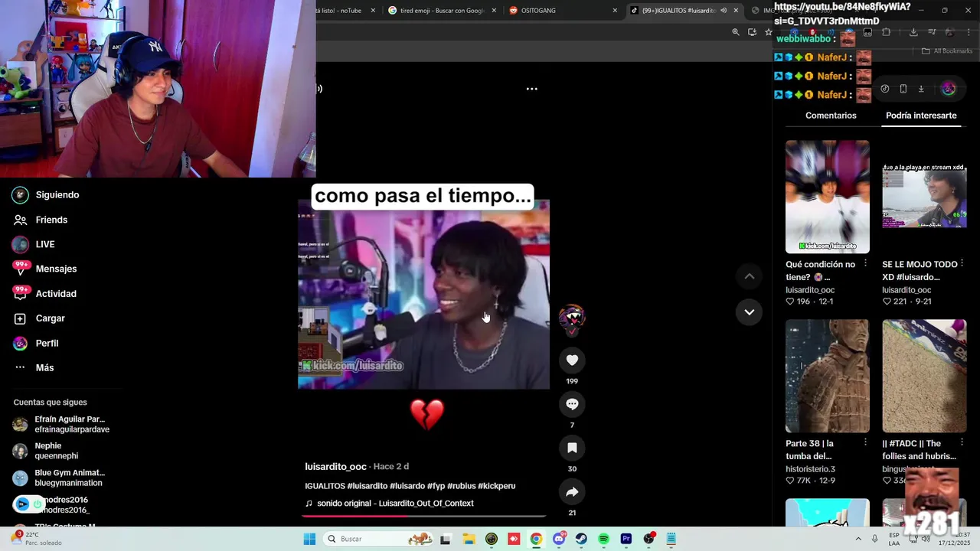
Task: Bookmark page with the star icon
Action: pyautogui.click(x=768, y=32)
